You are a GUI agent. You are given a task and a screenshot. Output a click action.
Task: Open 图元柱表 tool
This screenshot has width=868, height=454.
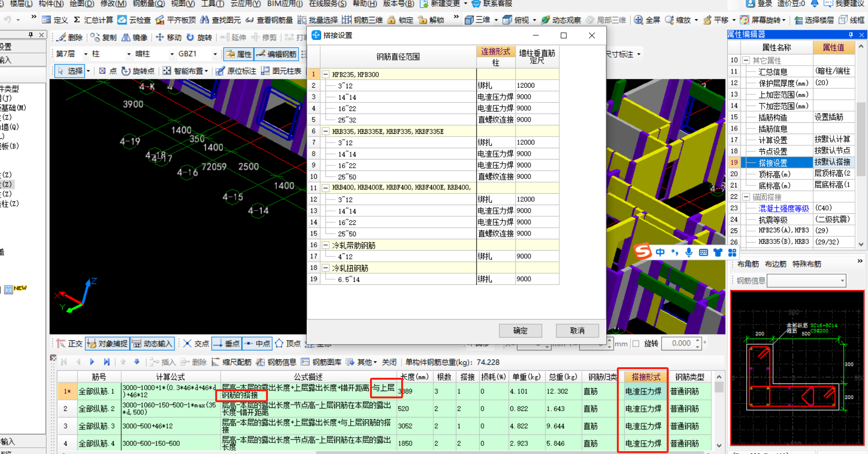(281, 70)
